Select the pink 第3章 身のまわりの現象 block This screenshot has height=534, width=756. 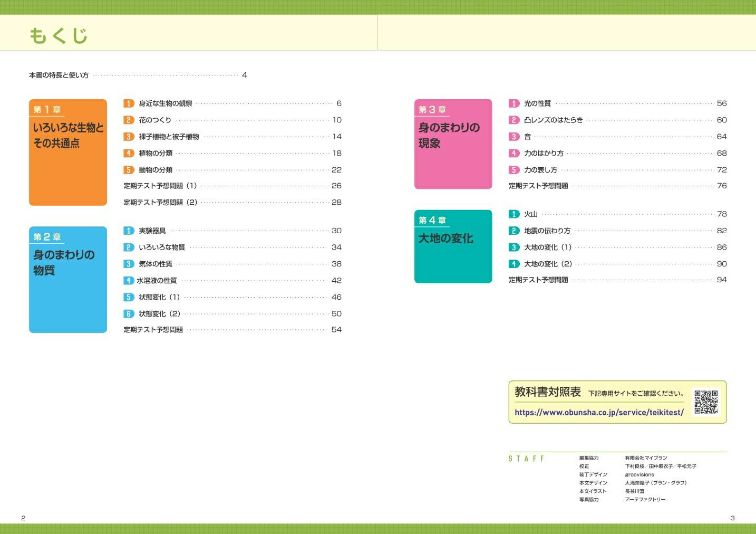(453, 144)
